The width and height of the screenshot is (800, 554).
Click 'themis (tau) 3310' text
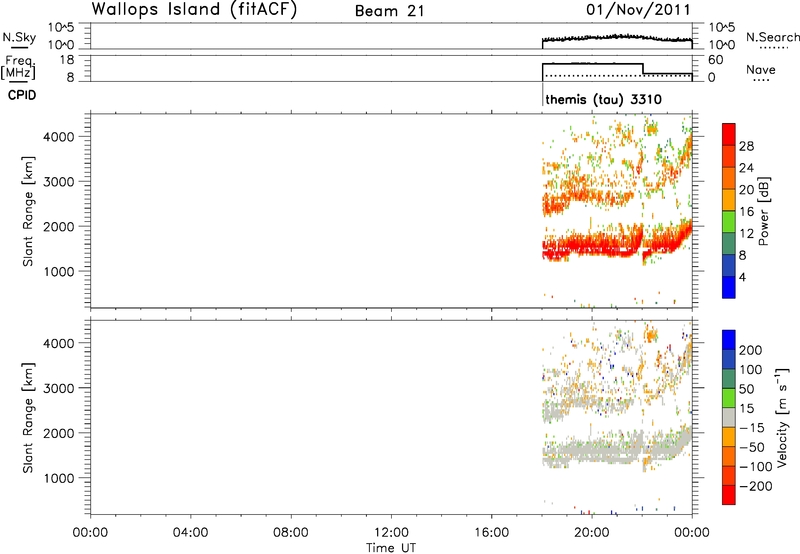click(604, 99)
